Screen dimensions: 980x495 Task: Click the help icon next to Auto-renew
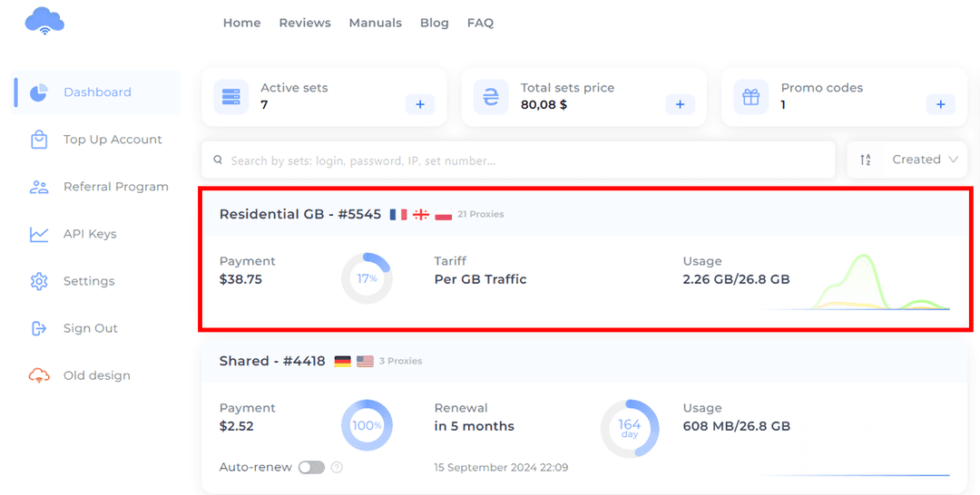(337, 468)
